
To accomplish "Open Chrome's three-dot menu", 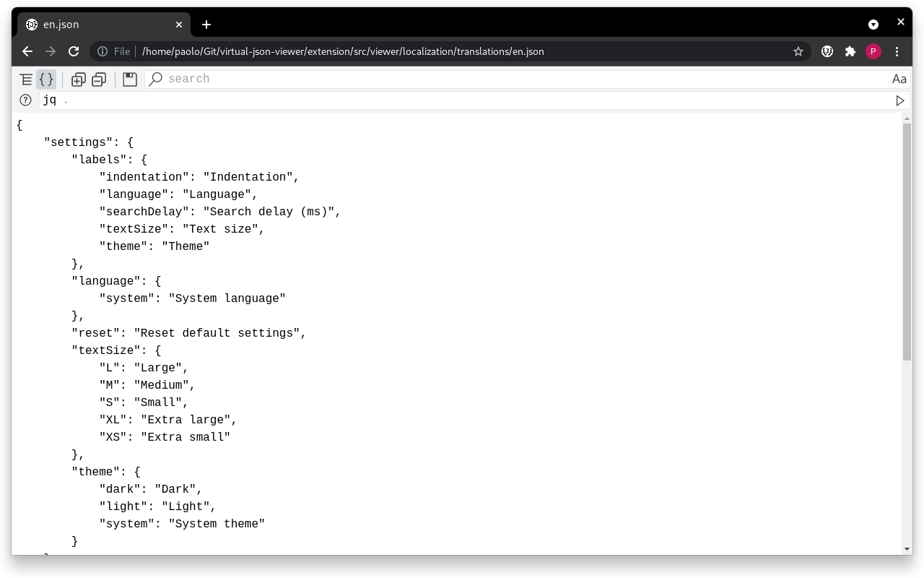I will pyautogui.click(x=897, y=51).
